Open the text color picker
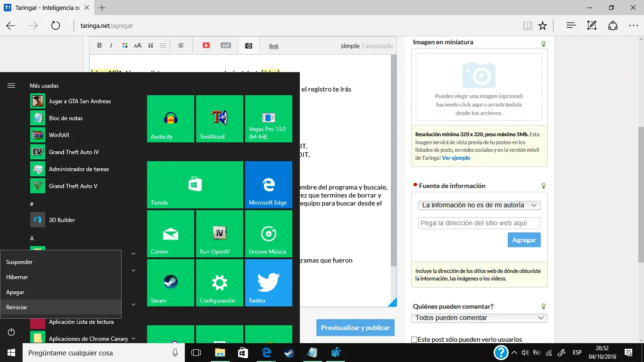Screen dimensions: 644x362 coord(125,46)
